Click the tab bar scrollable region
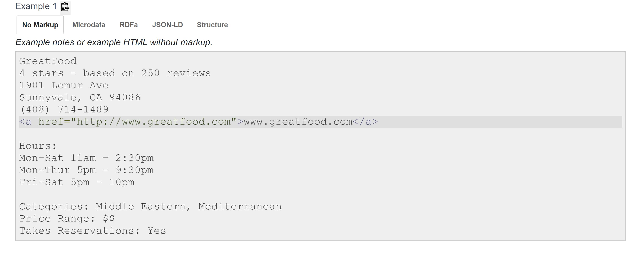Viewport: 644px width, 254px height. pos(123,25)
